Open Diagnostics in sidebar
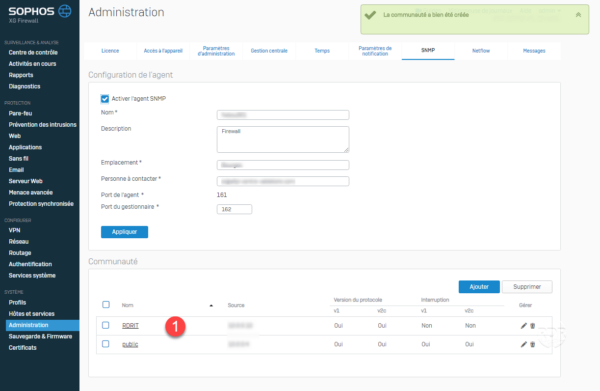Screen dimensions: 600x391 pyautogui.click(x=24, y=86)
